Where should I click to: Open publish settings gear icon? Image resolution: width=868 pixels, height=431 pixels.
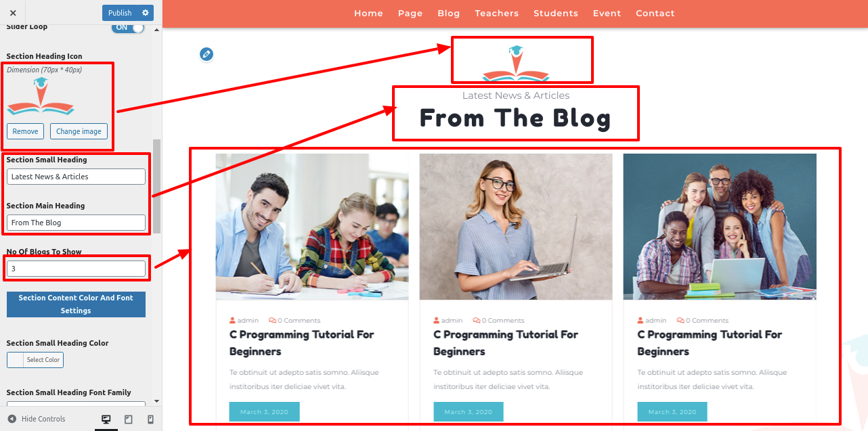[146, 13]
